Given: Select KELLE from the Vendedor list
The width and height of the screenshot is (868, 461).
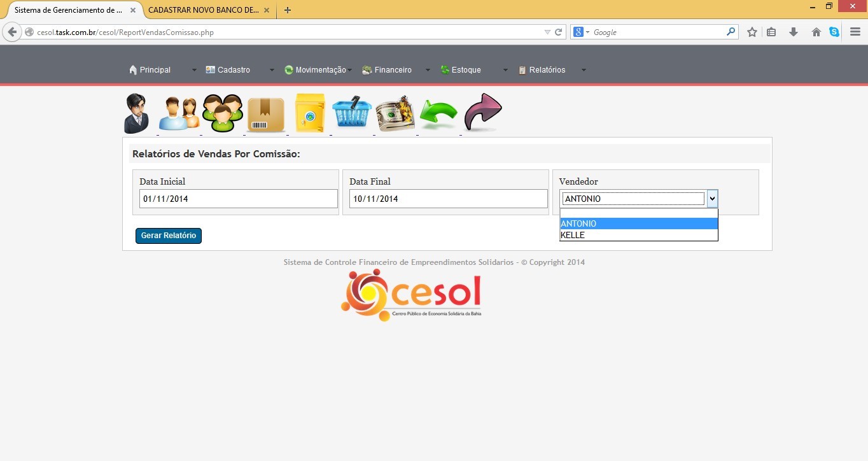Looking at the screenshot, I should tap(638, 236).
